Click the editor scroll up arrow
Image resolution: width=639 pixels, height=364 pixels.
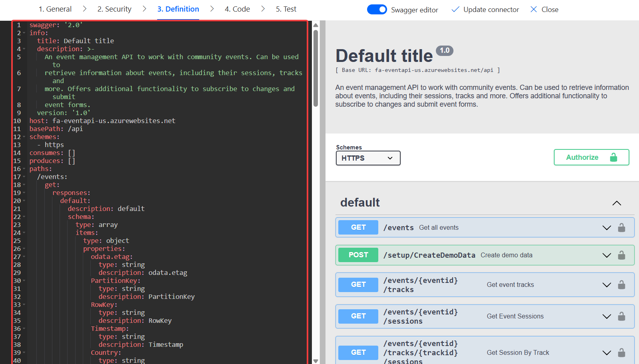click(316, 25)
